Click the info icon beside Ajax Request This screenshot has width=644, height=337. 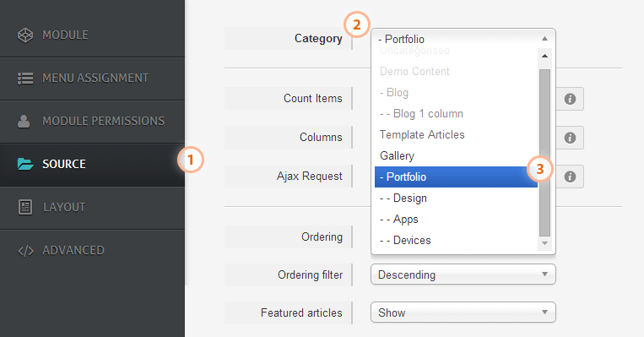coord(570,177)
